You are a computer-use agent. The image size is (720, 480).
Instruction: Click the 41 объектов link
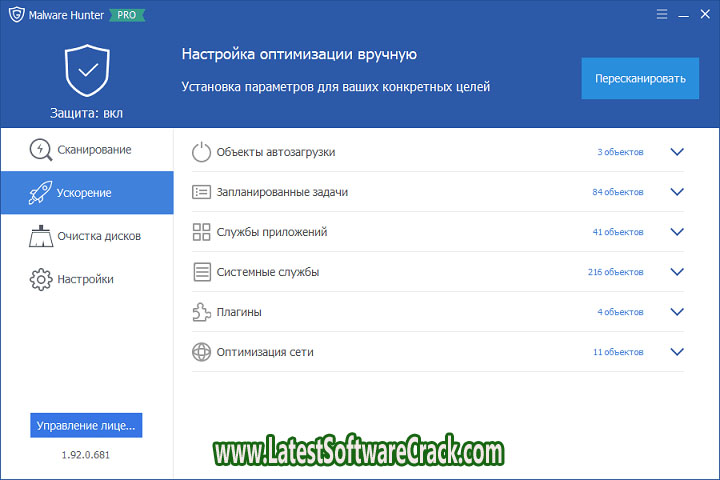618,232
